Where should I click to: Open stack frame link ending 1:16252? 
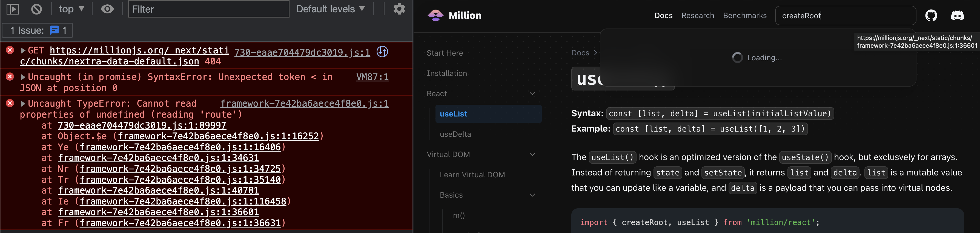pos(218,136)
